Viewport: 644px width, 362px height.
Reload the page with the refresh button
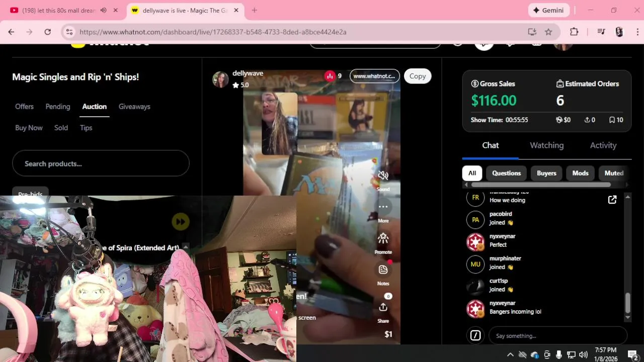pos(47,32)
